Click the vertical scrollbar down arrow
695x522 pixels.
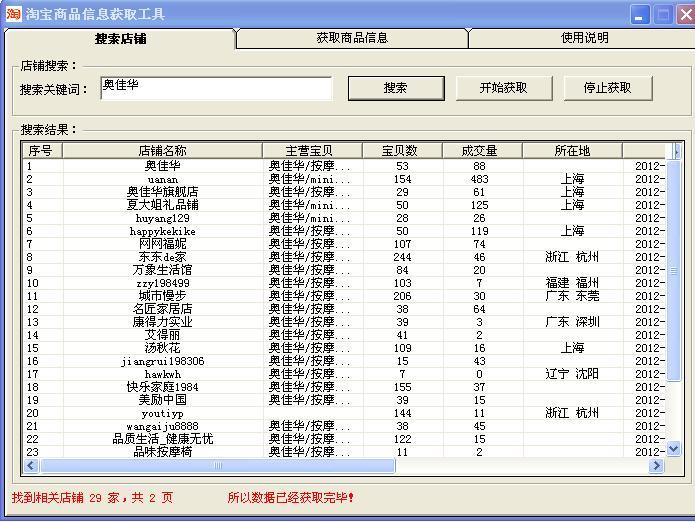pyautogui.click(x=675, y=451)
